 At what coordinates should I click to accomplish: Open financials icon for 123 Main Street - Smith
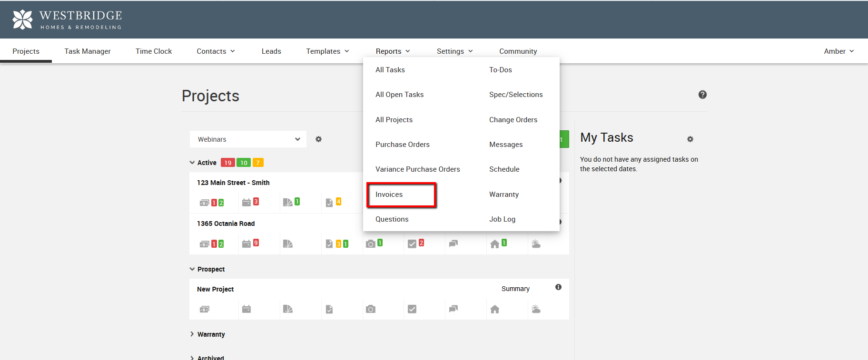tap(204, 203)
